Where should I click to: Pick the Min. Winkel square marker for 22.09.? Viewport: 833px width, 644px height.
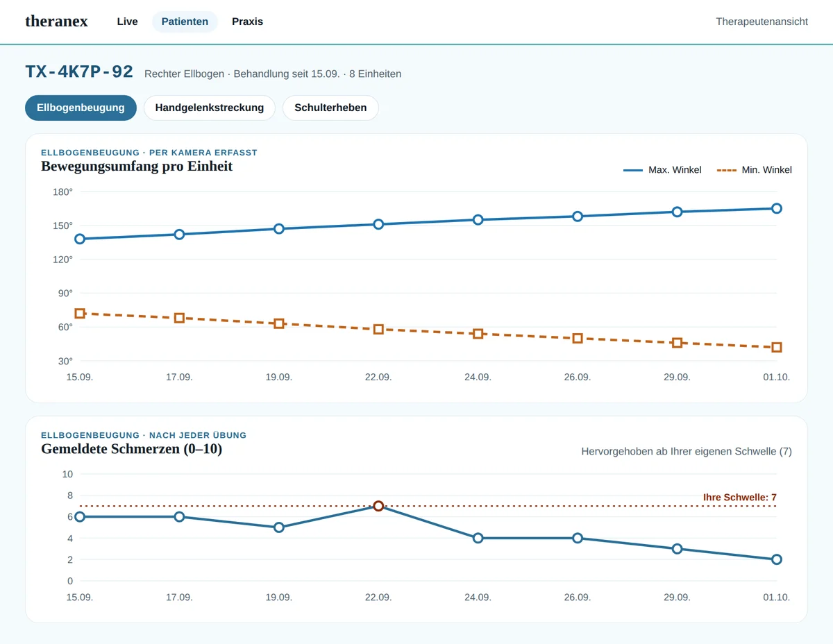click(378, 329)
